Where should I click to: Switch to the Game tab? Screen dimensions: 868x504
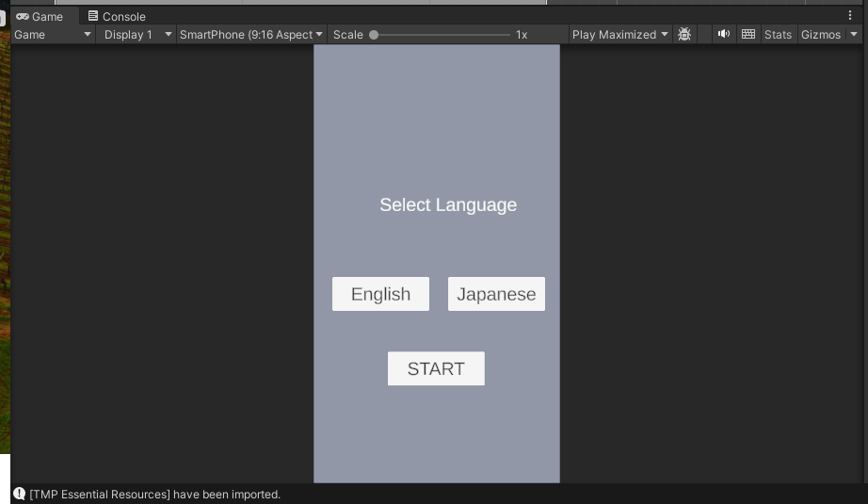pos(40,16)
